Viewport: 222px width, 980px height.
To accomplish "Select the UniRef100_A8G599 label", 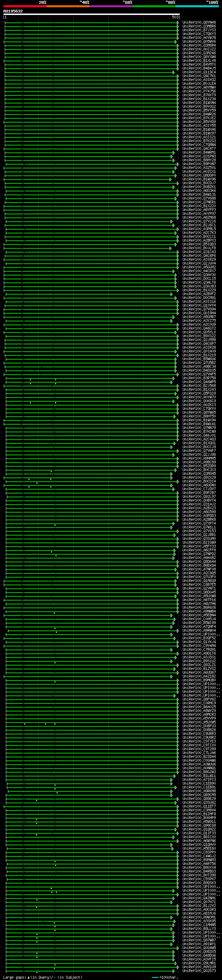I will 199,512.
